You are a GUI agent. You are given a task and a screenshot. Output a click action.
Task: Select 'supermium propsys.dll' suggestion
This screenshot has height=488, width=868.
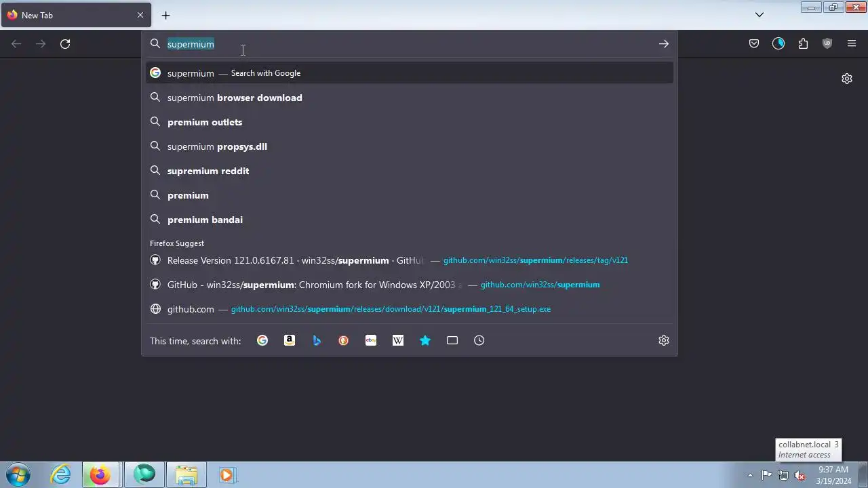point(410,146)
